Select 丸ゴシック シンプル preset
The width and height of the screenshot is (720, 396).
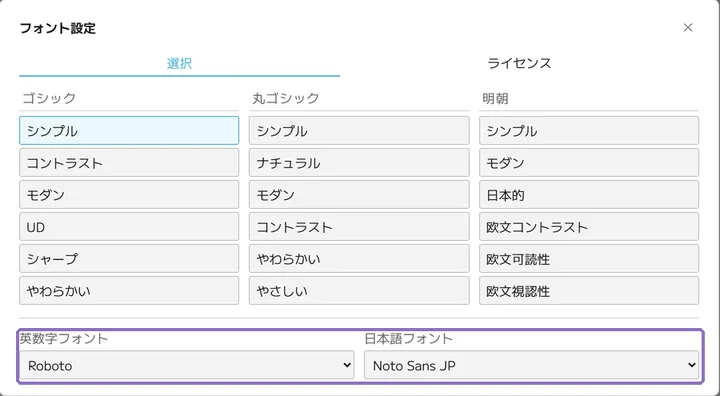[359, 130]
